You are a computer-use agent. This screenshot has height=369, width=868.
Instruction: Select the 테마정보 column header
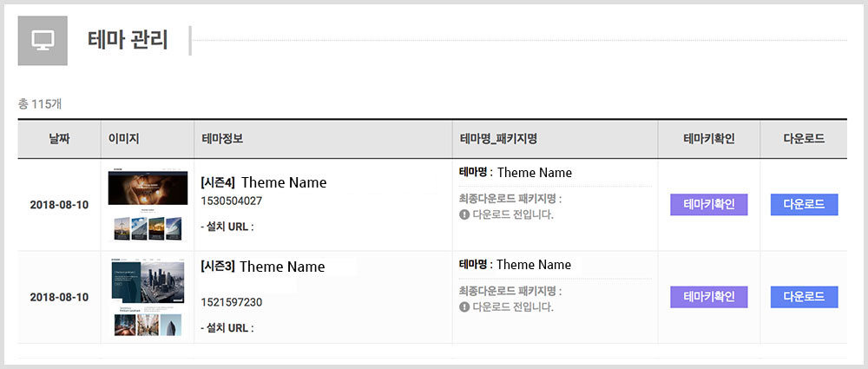point(223,139)
